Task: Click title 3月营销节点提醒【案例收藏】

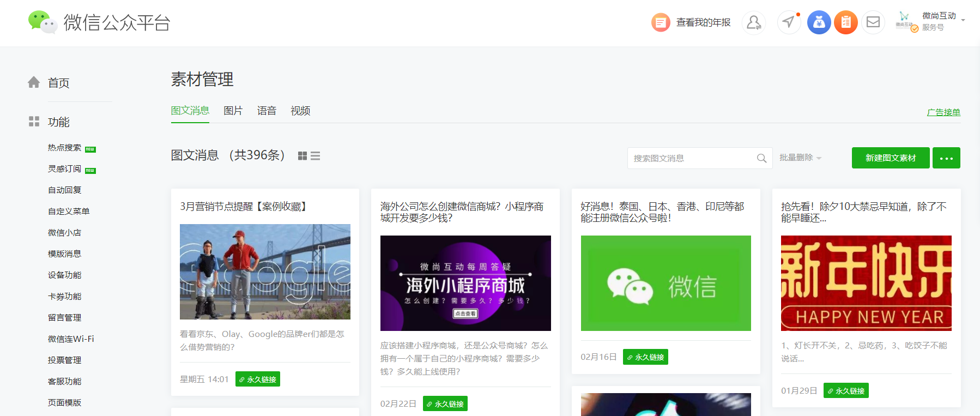Action: [x=245, y=207]
